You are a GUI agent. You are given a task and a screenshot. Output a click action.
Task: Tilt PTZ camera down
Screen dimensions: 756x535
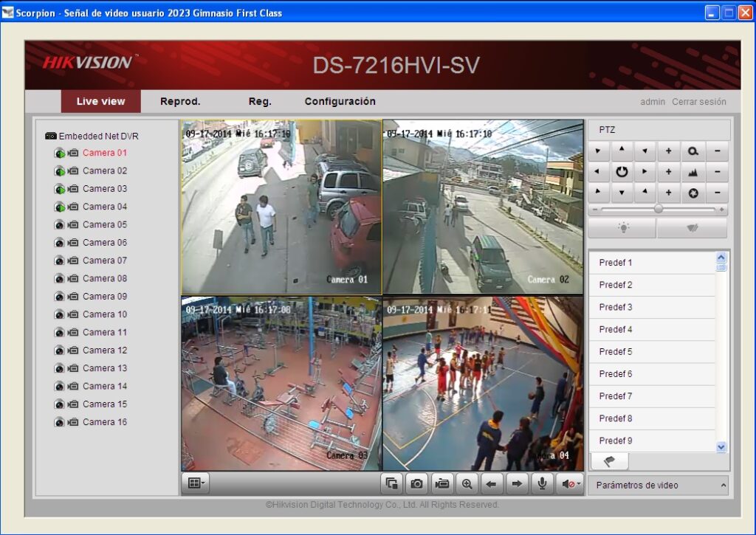coord(622,193)
